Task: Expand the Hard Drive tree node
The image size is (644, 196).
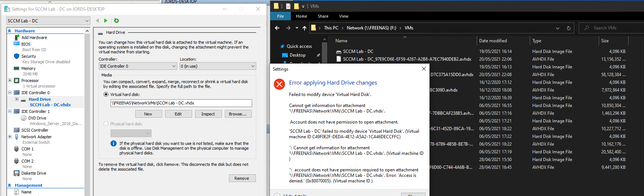Action: 17,99
